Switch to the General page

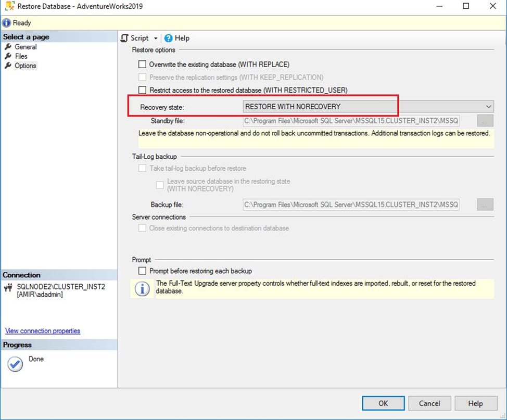(25, 47)
